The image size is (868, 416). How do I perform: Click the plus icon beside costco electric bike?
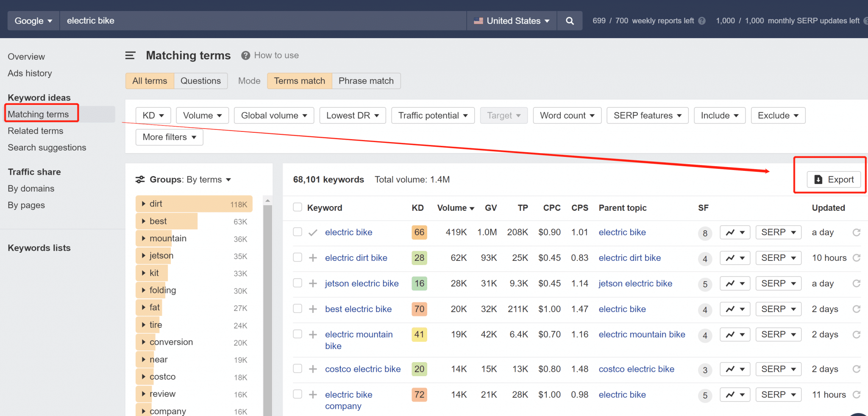point(313,369)
